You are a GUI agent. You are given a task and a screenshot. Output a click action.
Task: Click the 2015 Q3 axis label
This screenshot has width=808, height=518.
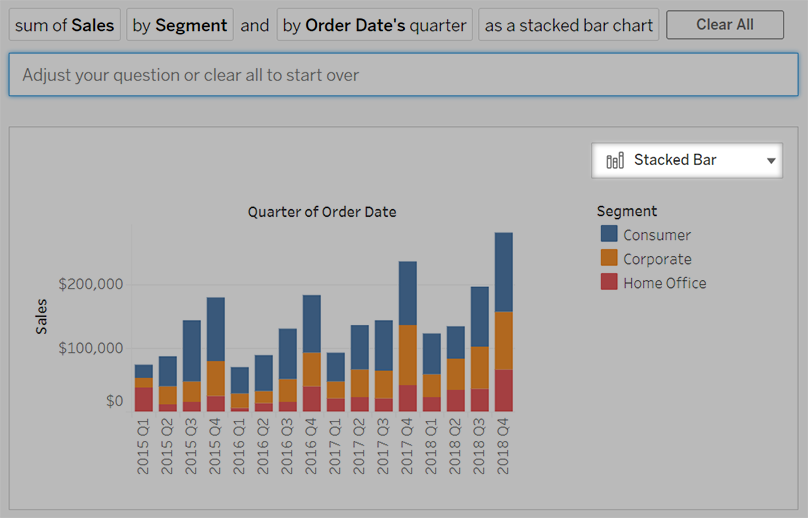point(191,447)
